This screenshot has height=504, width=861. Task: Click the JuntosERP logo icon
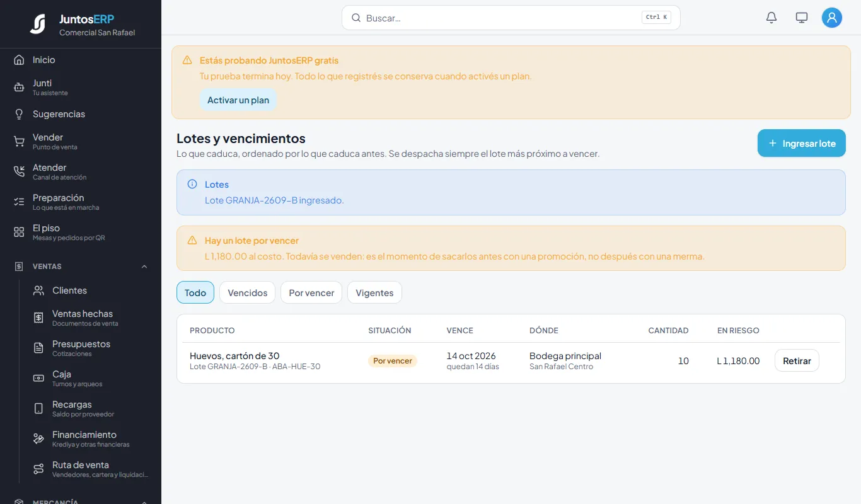point(38,24)
